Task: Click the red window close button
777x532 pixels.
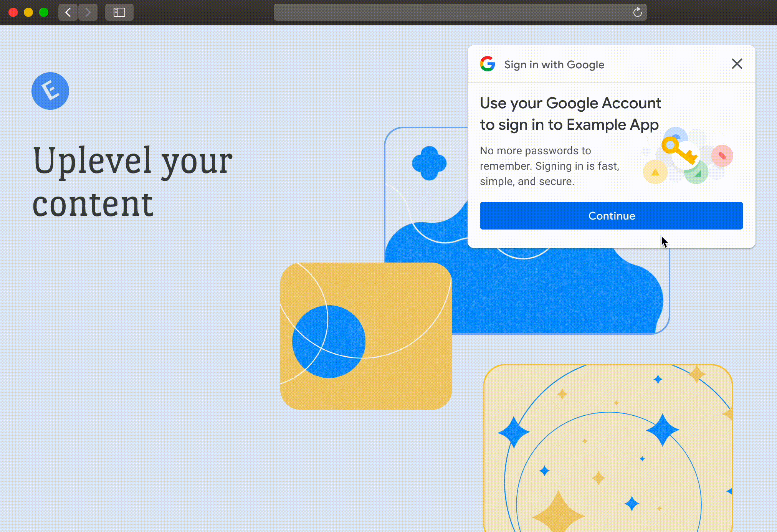Action: [13, 12]
